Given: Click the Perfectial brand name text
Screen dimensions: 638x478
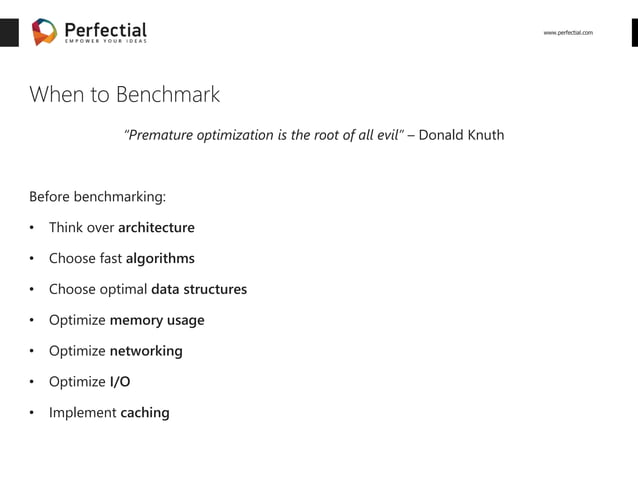Looking at the screenshot, I should point(106,29).
